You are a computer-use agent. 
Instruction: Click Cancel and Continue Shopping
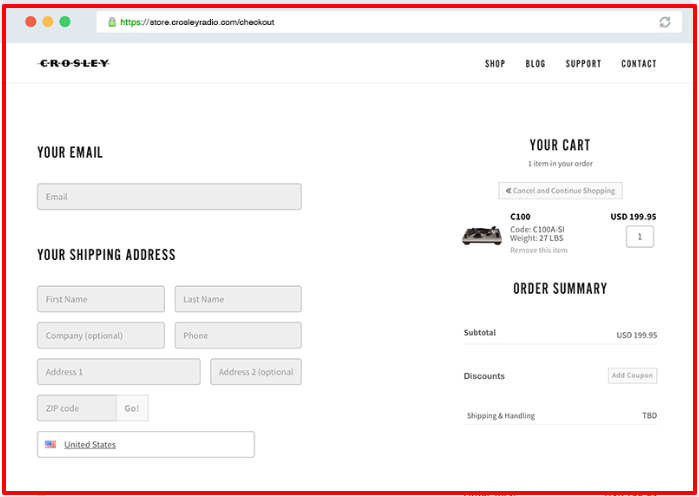coord(560,191)
